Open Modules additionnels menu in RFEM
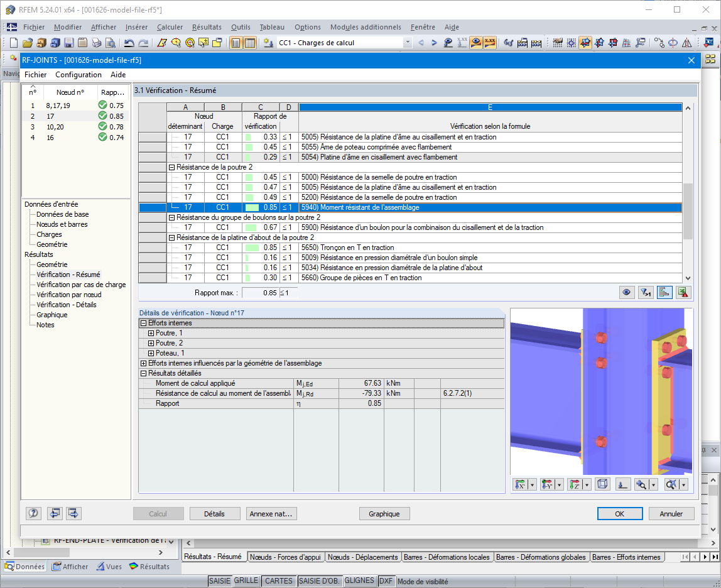721x588 pixels. click(366, 27)
